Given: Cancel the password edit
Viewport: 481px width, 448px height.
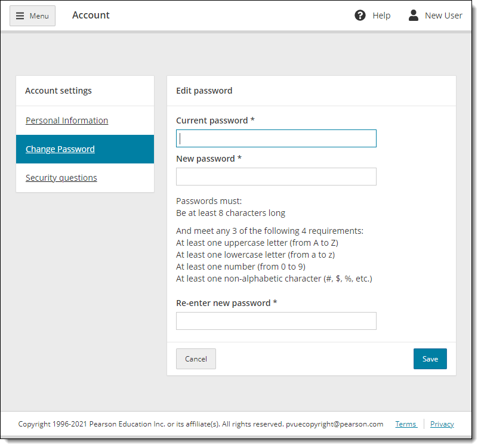Looking at the screenshot, I should (196, 359).
